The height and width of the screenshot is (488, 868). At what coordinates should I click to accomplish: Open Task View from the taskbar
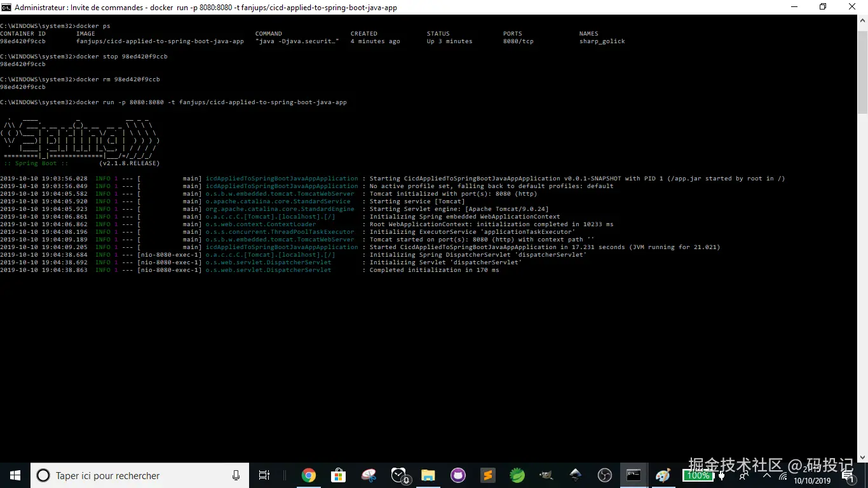click(x=264, y=475)
